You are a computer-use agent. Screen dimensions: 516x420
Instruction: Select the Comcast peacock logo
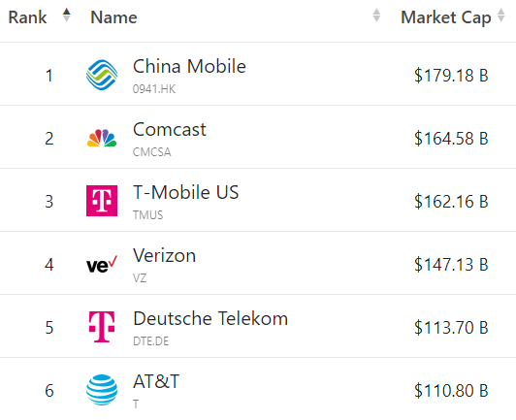coord(102,138)
